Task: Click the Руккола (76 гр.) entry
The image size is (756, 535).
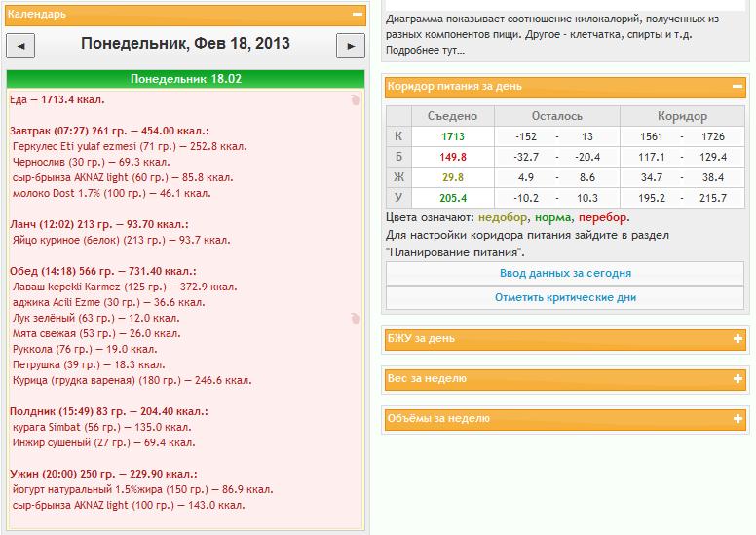Action: 85,349
